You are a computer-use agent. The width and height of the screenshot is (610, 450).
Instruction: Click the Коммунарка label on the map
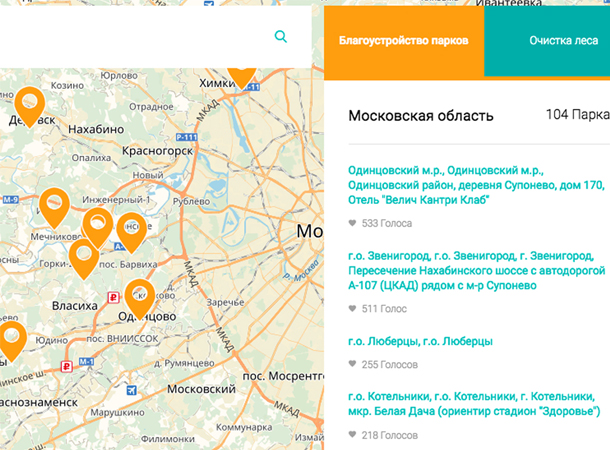point(244,427)
